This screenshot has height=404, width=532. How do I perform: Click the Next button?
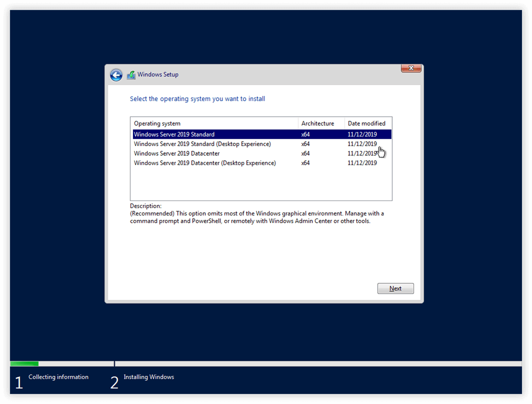click(x=395, y=289)
